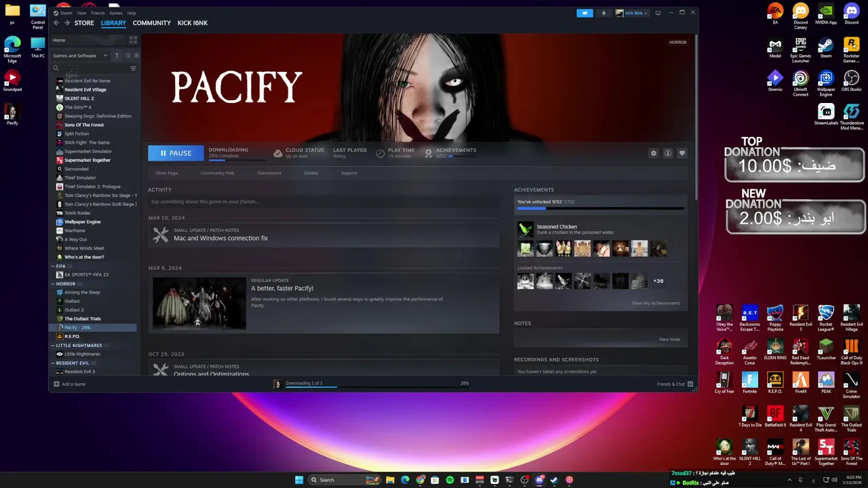Open the Help menu in Steam
The image size is (868, 488).
(132, 13)
